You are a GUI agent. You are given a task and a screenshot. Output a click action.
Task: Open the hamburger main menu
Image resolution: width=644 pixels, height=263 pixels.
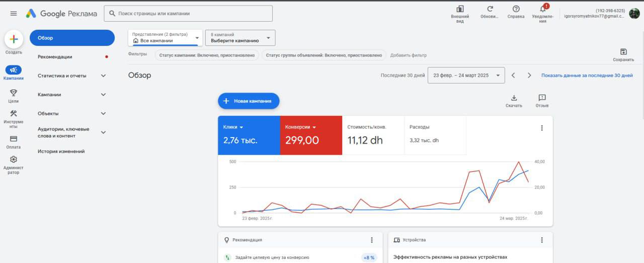(14, 14)
